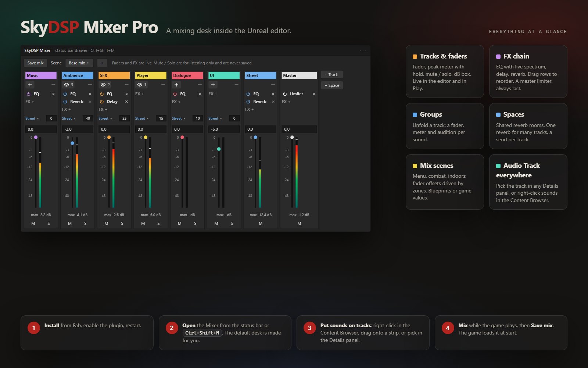Open Street send dropdown on Dialogue track
The image size is (588, 368).
pos(179,118)
